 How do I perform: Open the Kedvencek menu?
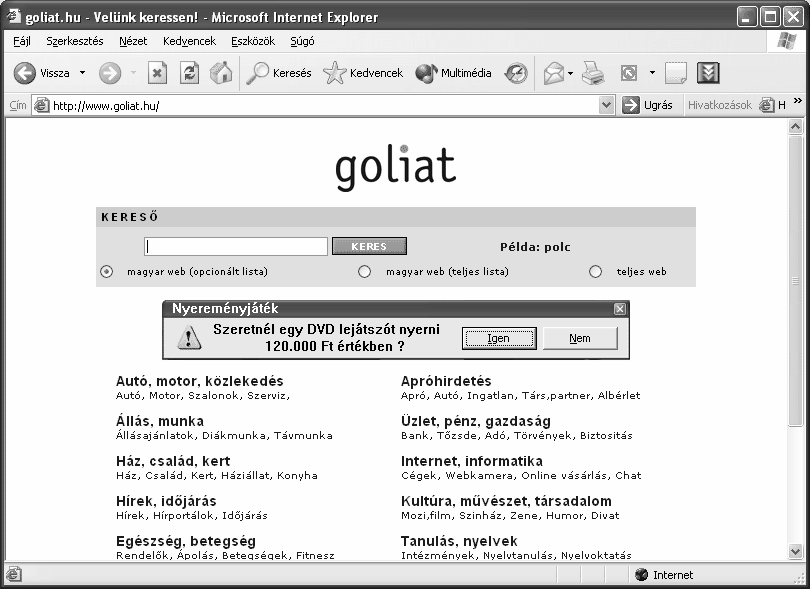190,41
